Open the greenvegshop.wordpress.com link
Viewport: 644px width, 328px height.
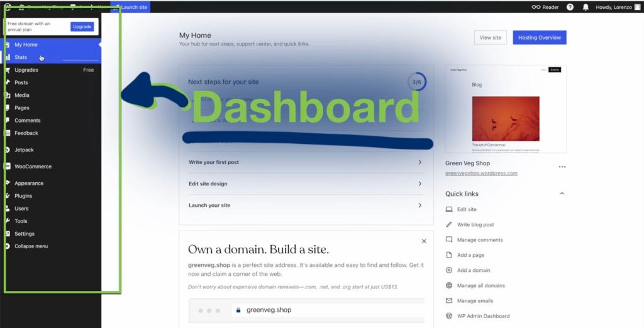tap(481, 173)
